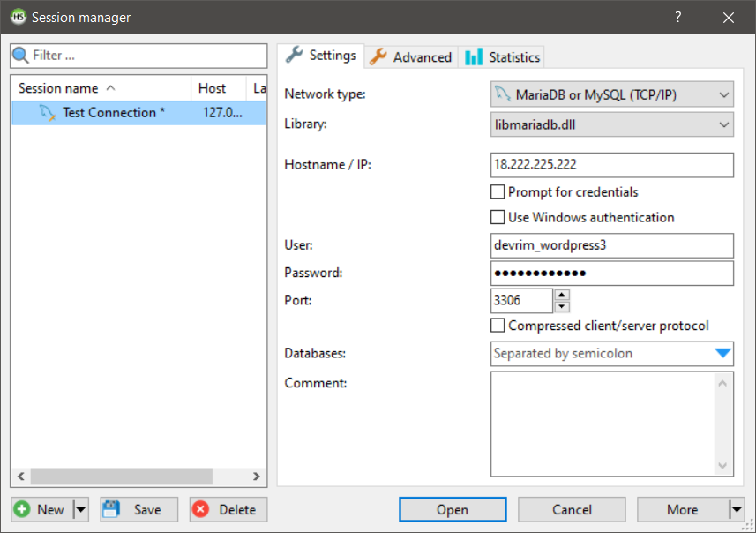Click the More button
The width and height of the screenshot is (756, 533).
click(683, 509)
